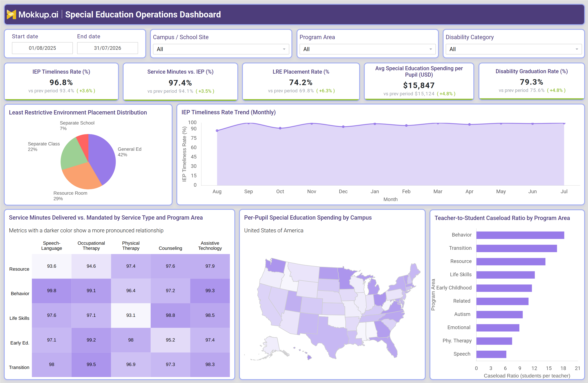
Task: Click the Aug data point on trend line
Action: click(x=217, y=131)
